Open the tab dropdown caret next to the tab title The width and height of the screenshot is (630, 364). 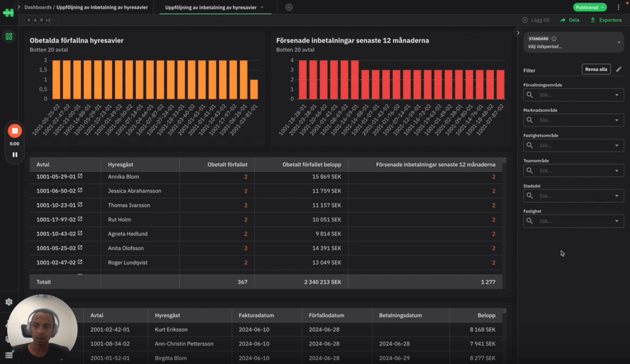[262, 7]
